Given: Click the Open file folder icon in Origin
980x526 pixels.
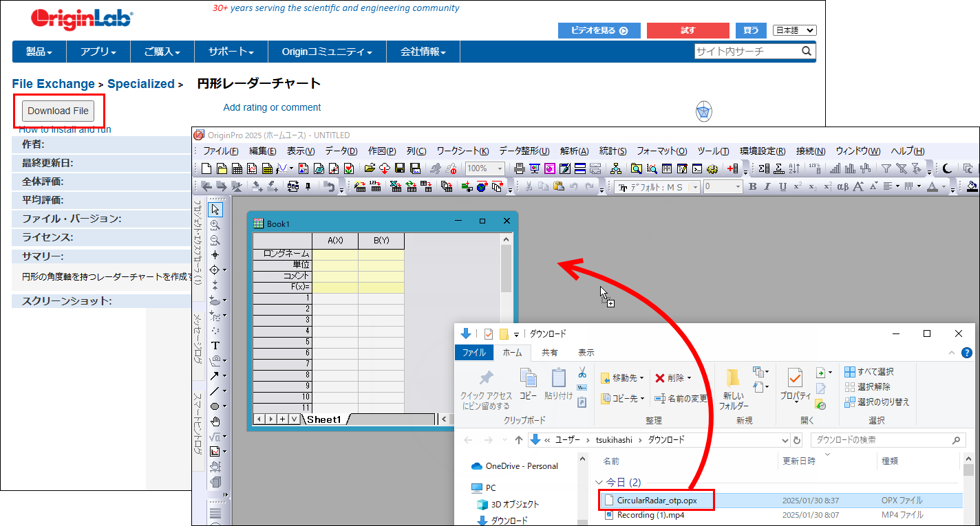Looking at the screenshot, I should point(370,168).
